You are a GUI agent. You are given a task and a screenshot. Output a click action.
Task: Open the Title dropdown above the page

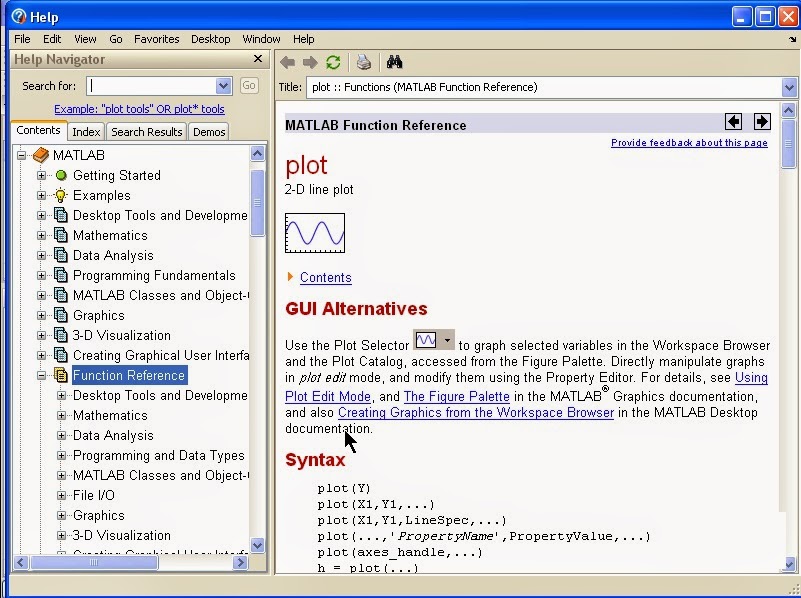click(x=786, y=87)
